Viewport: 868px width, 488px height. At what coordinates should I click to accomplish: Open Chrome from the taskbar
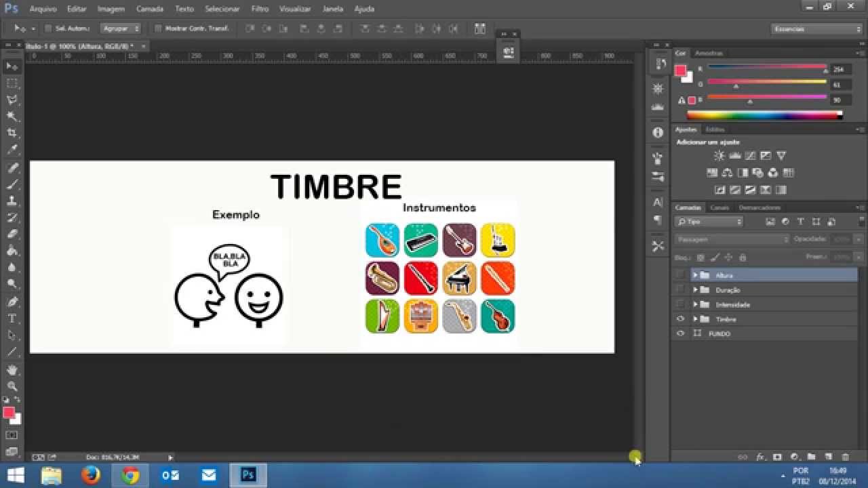point(130,476)
